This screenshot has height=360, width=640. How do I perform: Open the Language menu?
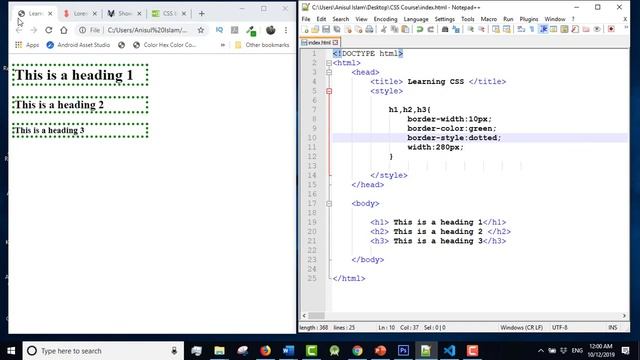416,19
